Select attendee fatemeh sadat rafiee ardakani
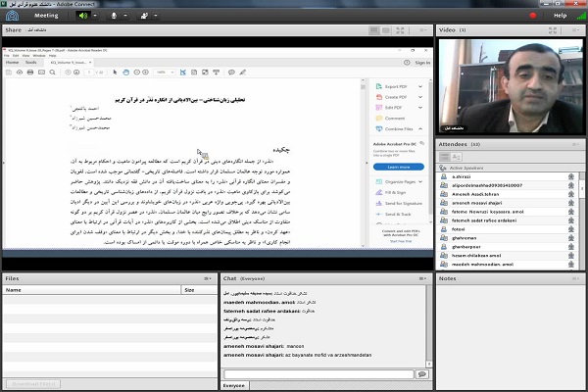588x392 pixels. 508,220
